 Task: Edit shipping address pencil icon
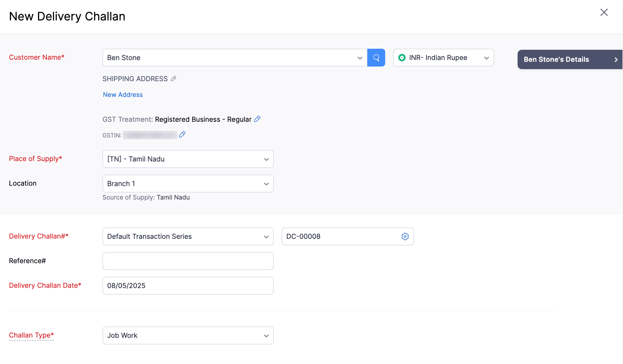[x=174, y=79]
